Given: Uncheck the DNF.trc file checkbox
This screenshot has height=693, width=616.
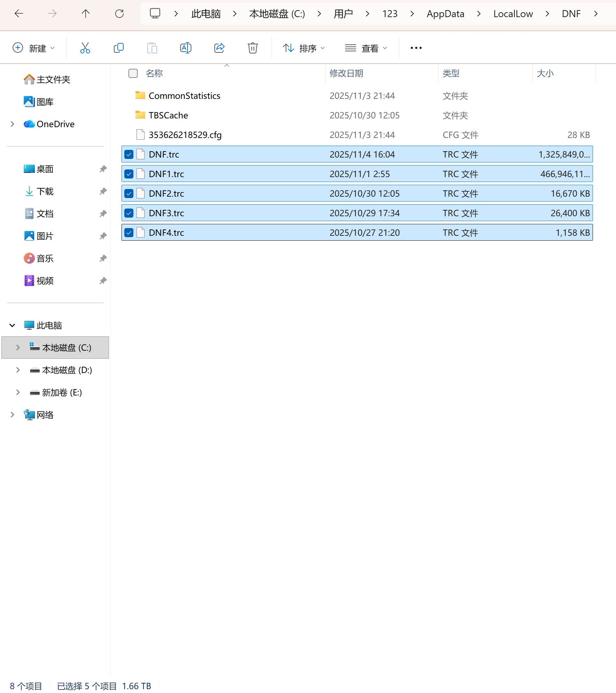Looking at the screenshot, I should pos(129,154).
